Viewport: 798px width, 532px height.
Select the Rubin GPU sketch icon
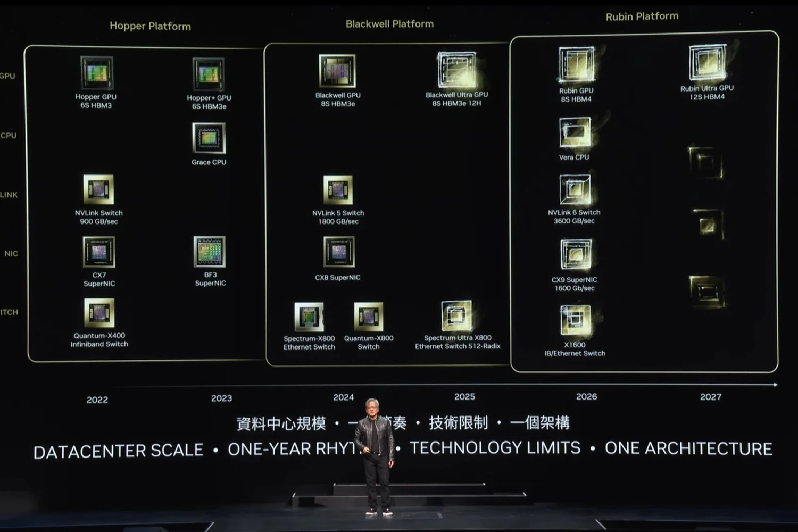point(577,65)
